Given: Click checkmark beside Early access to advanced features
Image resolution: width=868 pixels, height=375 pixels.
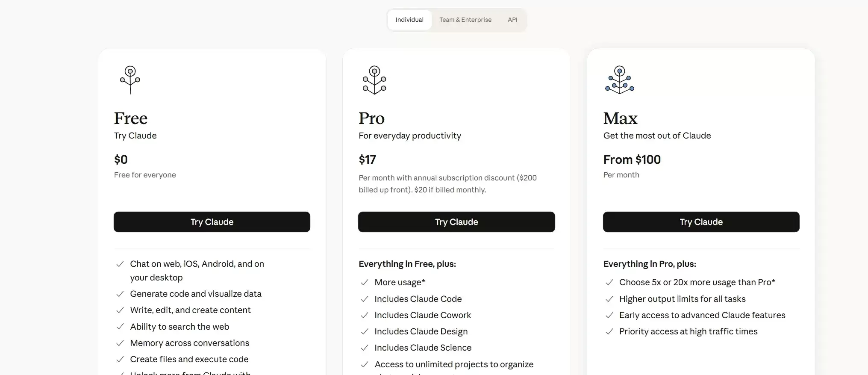Looking at the screenshot, I should pyautogui.click(x=609, y=315).
